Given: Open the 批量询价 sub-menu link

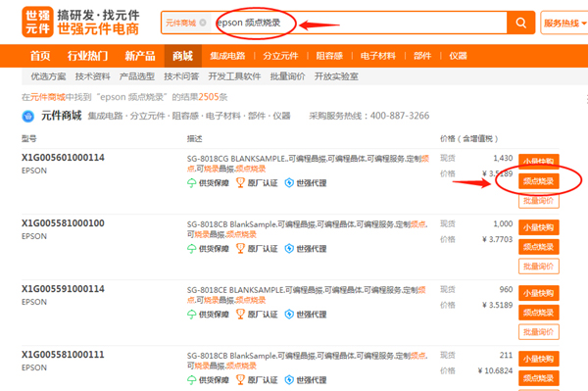Looking at the screenshot, I should [287, 76].
